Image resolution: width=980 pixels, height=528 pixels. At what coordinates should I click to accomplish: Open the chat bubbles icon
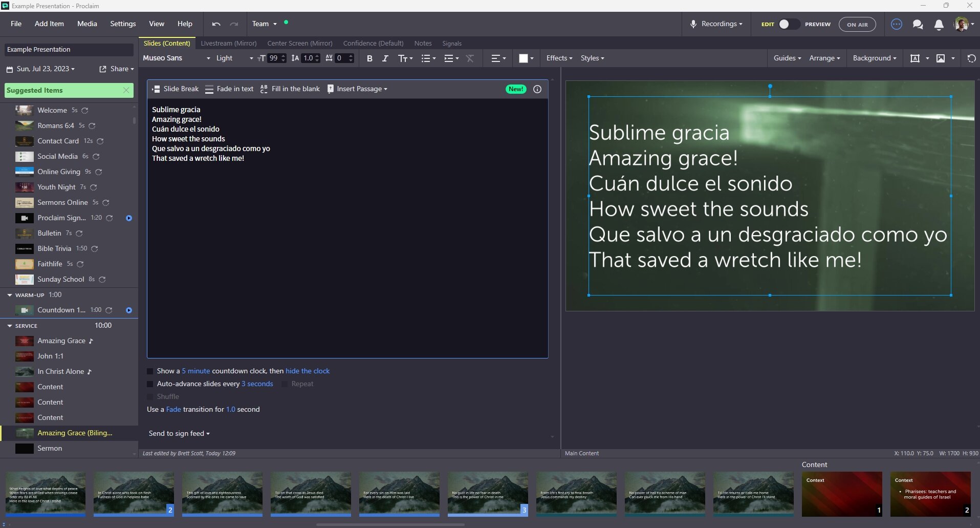click(x=918, y=25)
